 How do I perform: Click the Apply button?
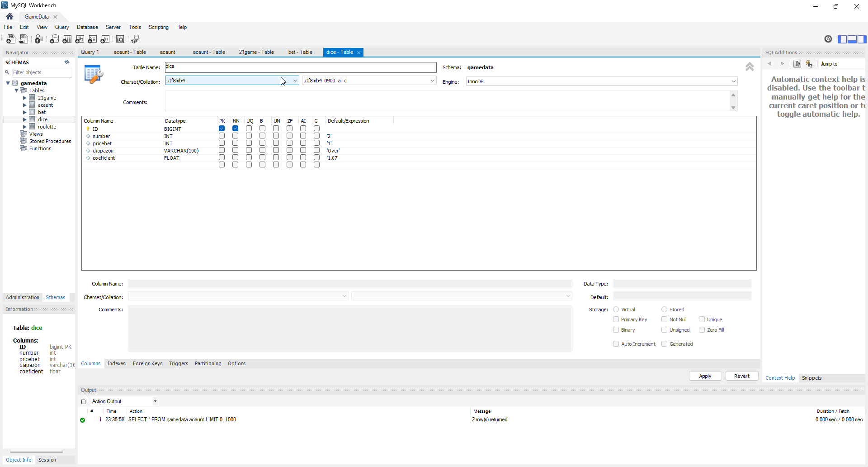point(705,376)
